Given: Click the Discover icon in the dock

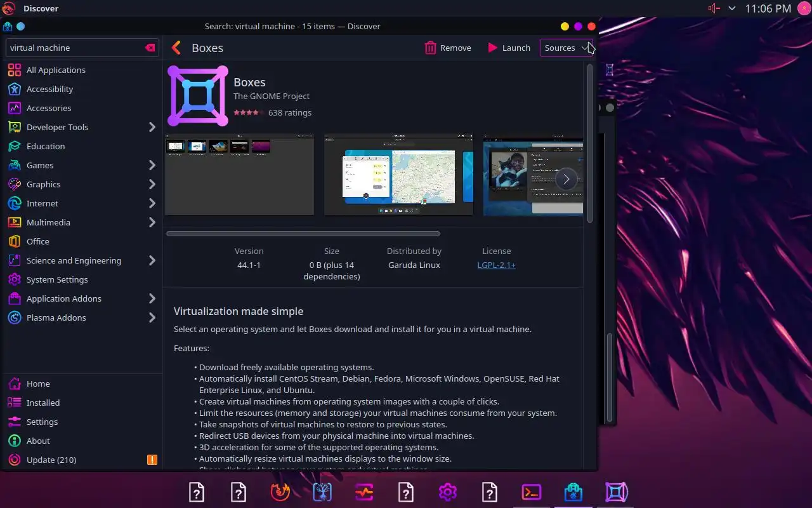Looking at the screenshot, I should tap(573, 492).
